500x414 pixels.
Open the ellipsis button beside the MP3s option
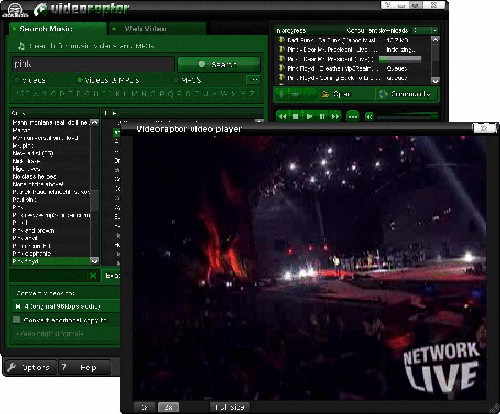(x=253, y=80)
